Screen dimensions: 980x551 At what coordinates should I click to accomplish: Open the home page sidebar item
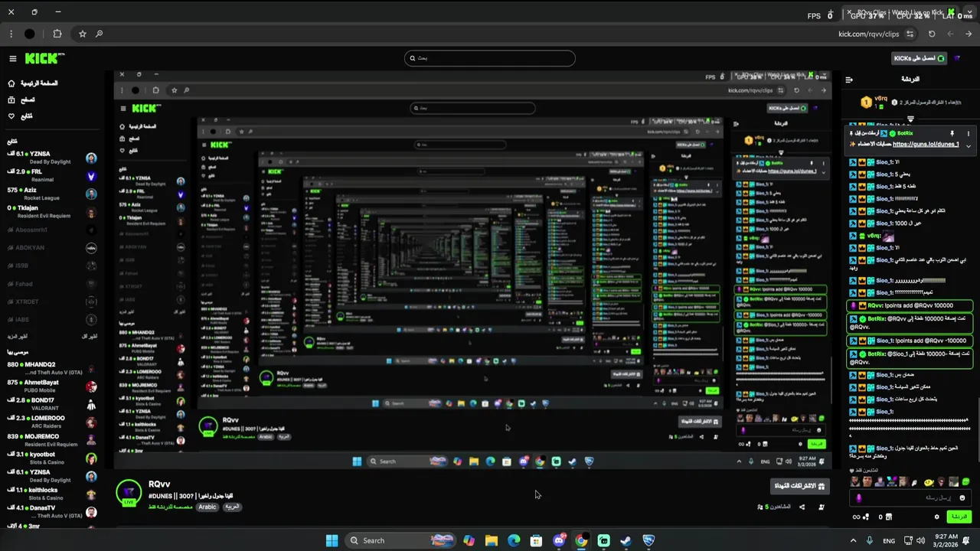pyautogui.click(x=33, y=83)
